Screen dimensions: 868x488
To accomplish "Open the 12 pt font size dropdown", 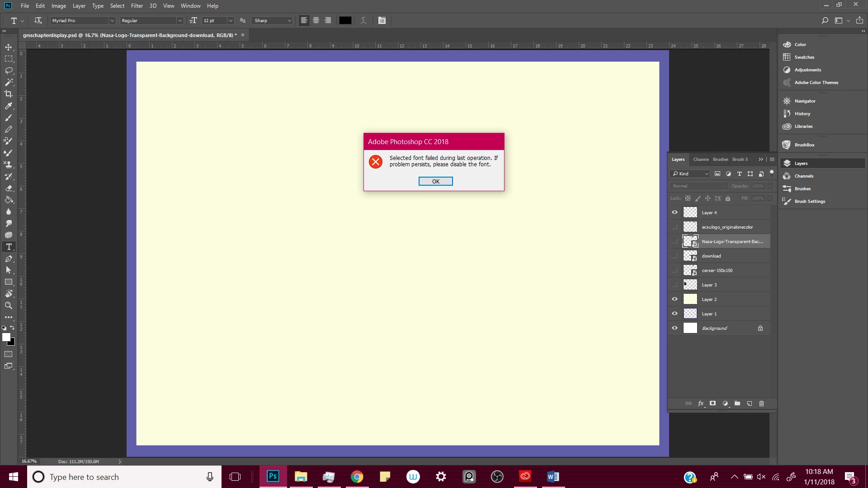I will click(x=231, y=20).
